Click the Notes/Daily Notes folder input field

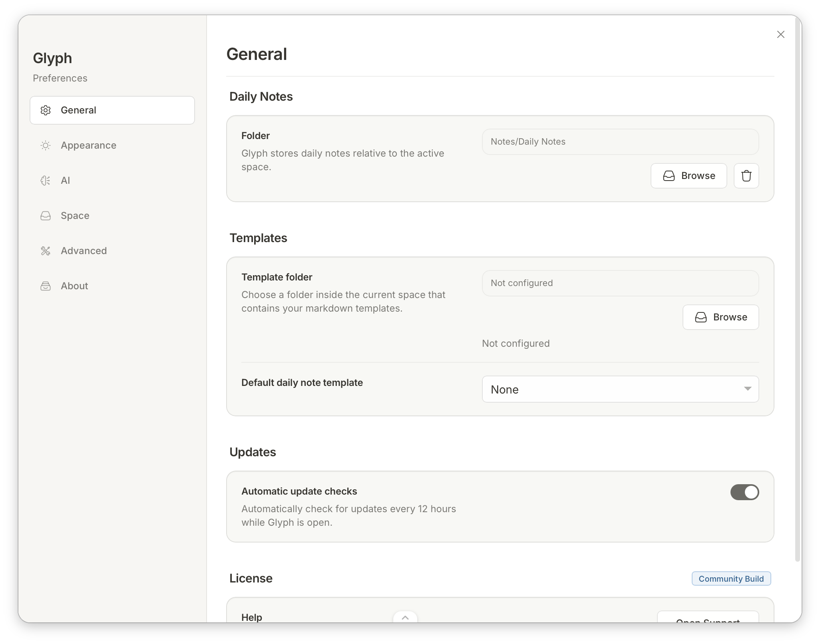pos(620,142)
